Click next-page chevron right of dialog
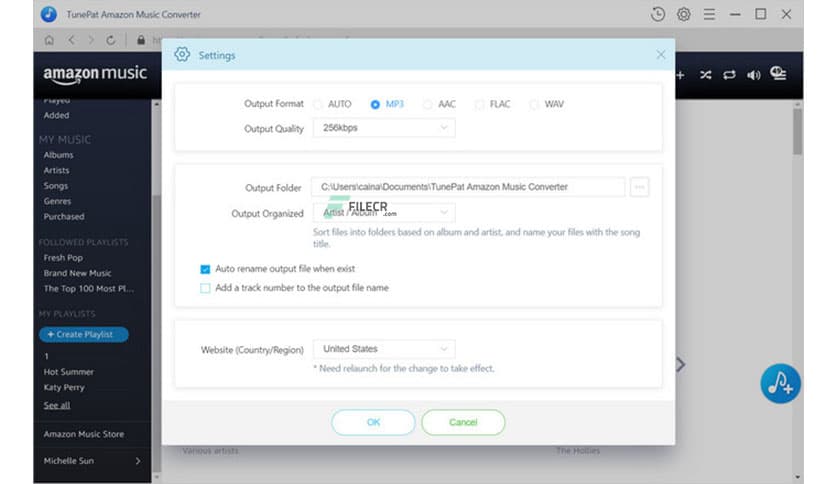836x484 pixels. pos(681,365)
